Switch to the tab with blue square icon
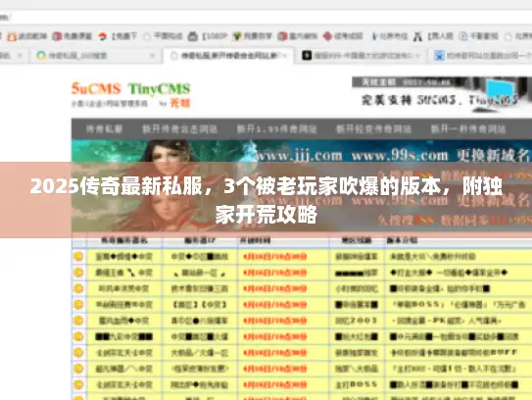 click(481, 55)
